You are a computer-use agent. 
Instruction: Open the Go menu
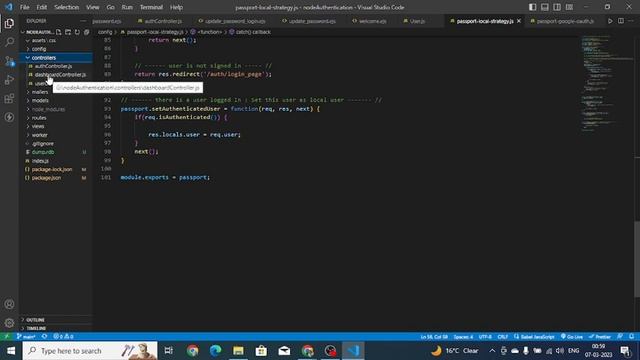[x=110, y=7]
